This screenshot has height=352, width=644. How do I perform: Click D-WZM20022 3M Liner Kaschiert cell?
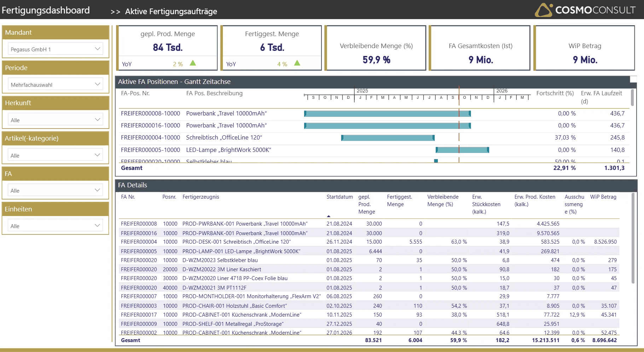coord(222,269)
